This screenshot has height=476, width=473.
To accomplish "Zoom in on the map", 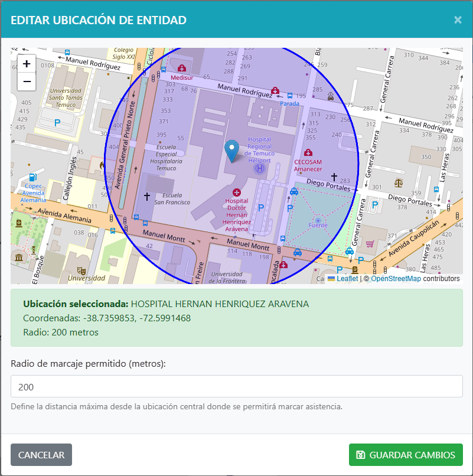I will 27,64.
